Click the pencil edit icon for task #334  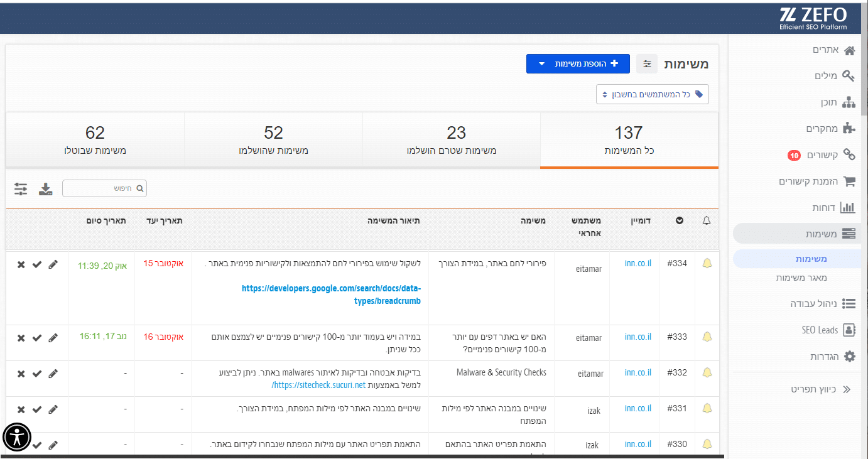pyautogui.click(x=53, y=265)
